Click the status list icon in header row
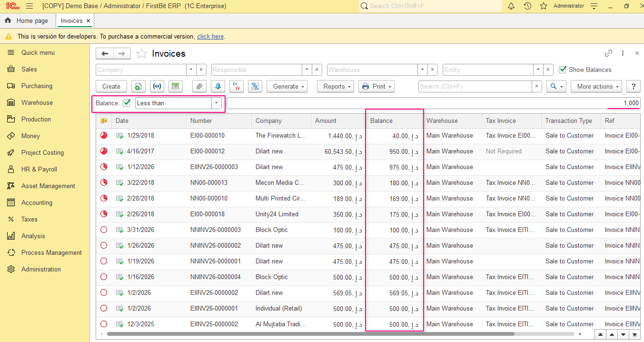This screenshot has width=644, height=342. (103, 121)
